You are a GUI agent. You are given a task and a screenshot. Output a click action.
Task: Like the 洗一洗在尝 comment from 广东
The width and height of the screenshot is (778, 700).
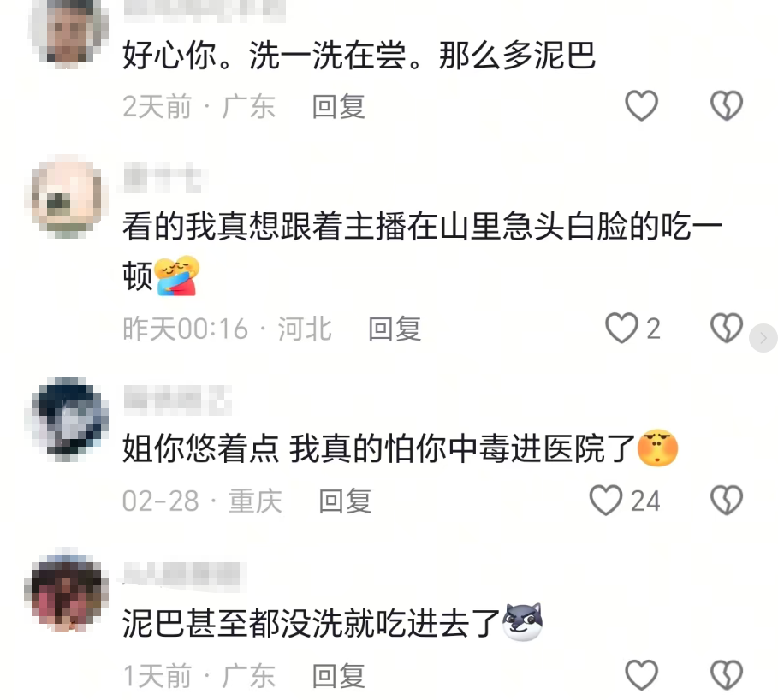[641, 105]
